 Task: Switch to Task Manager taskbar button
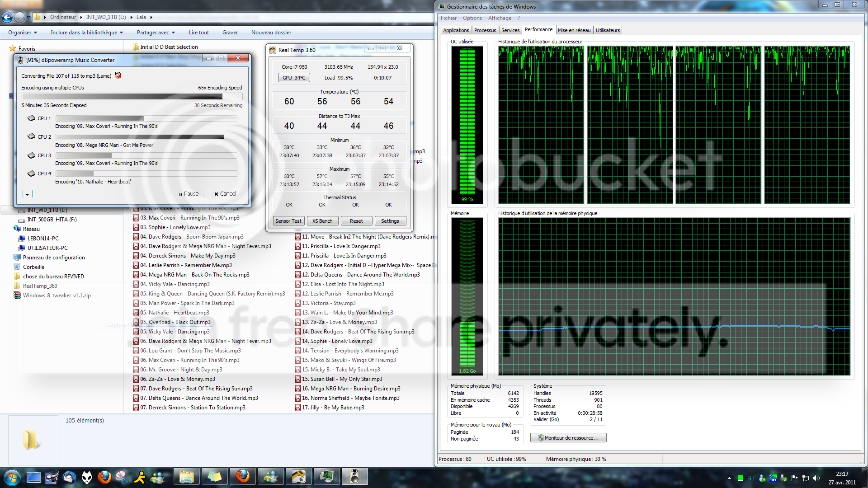[x=327, y=477]
